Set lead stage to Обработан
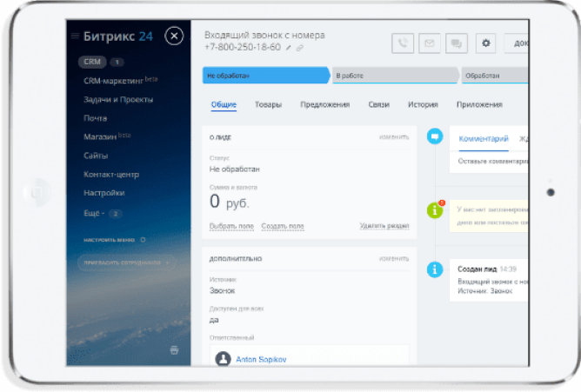The width and height of the screenshot is (581, 392). pos(495,76)
